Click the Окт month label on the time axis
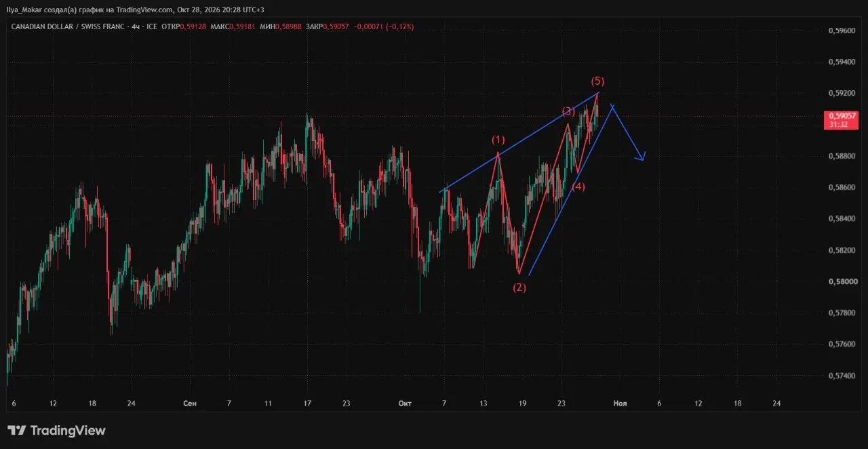This screenshot has width=868, height=449. pyautogui.click(x=405, y=404)
